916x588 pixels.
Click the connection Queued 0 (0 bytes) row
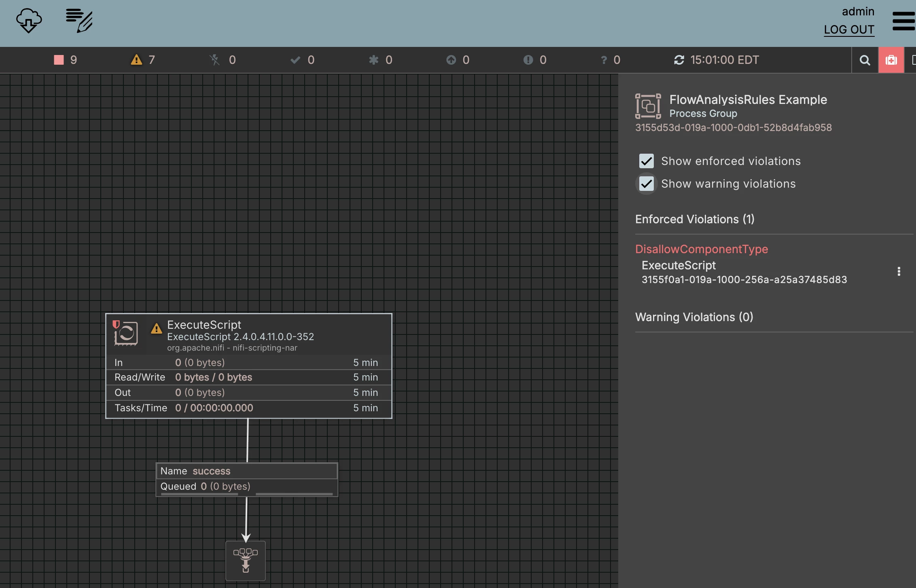(247, 487)
